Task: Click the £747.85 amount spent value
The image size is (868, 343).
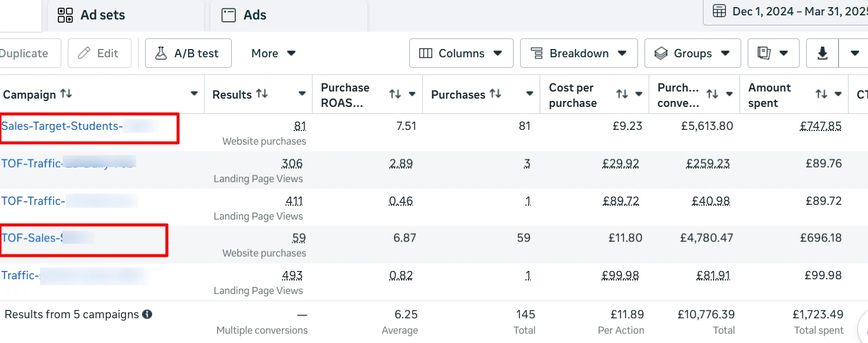Action: point(821,126)
